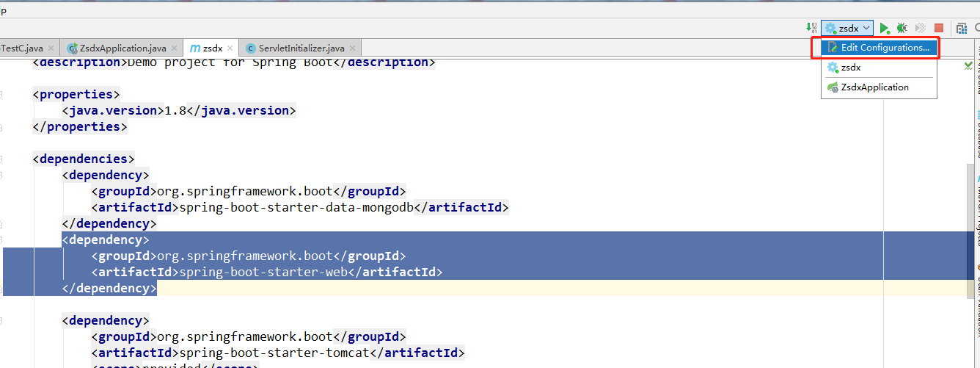
Task: Click the opening <dependencies> tag
Action: tap(84, 159)
